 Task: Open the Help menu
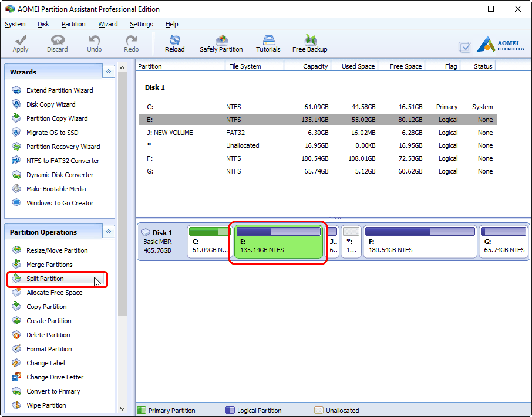(x=171, y=24)
